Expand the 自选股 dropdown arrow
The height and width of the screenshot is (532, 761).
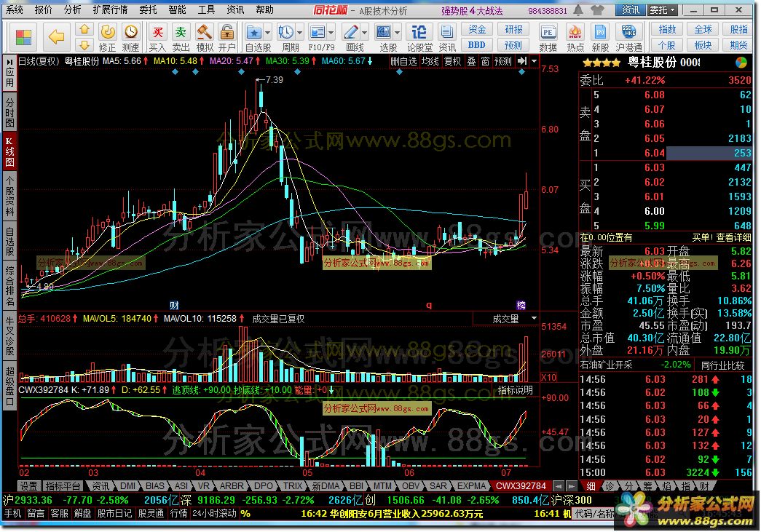click(267, 33)
